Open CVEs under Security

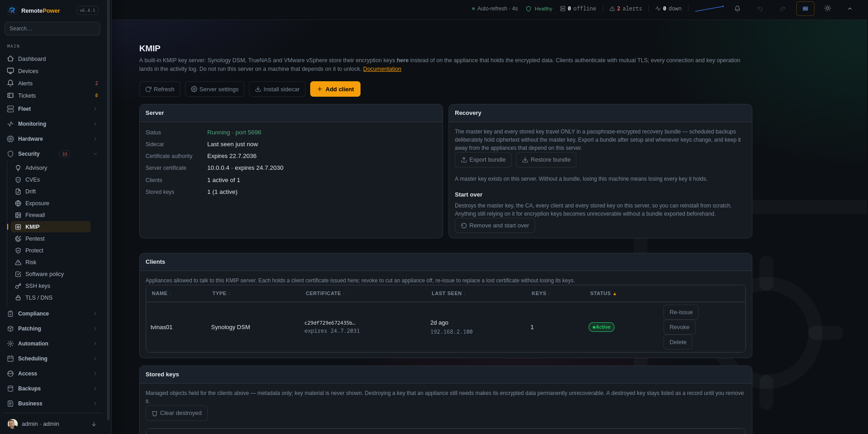click(x=51, y=180)
